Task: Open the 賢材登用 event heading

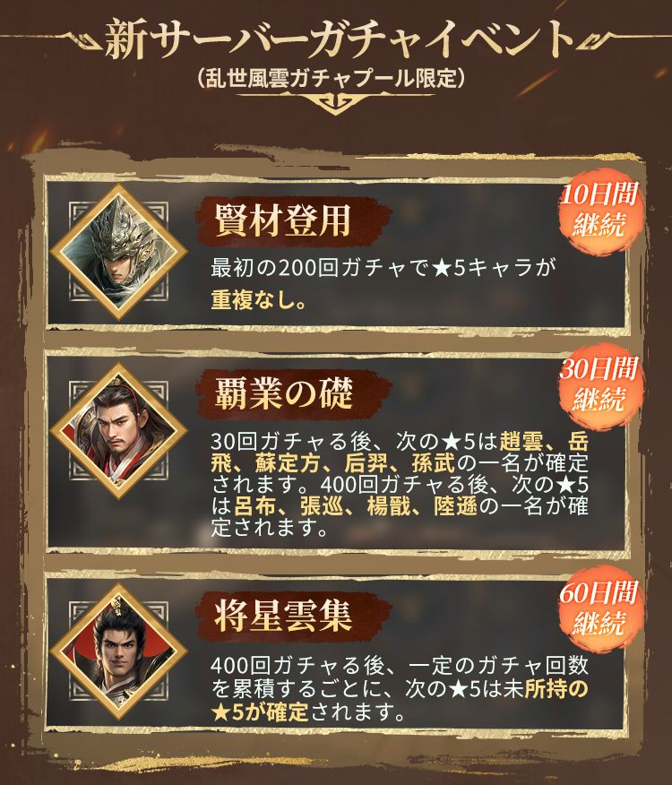Action: coord(283,220)
